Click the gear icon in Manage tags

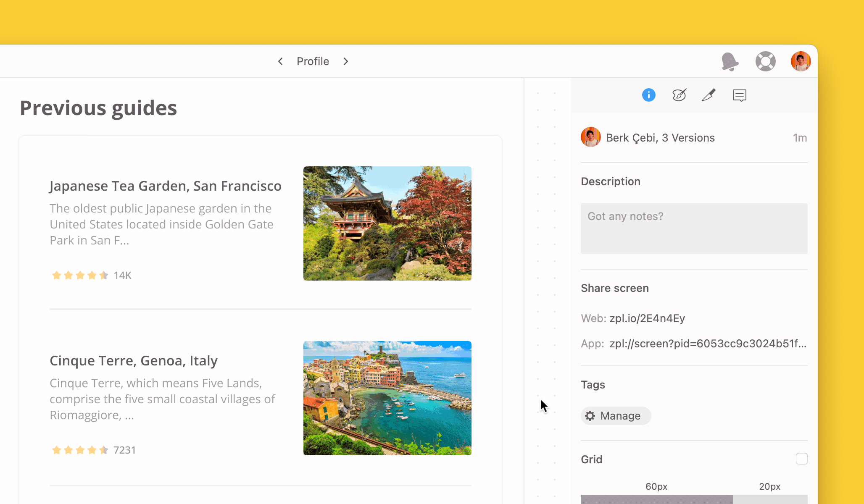(x=590, y=416)
